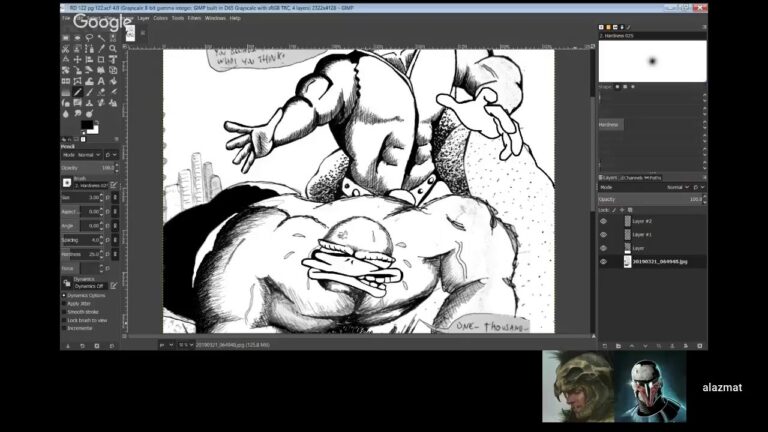Screen dimensions: 768x432
Task: Open the Help menu
Action: coord(235,18)
